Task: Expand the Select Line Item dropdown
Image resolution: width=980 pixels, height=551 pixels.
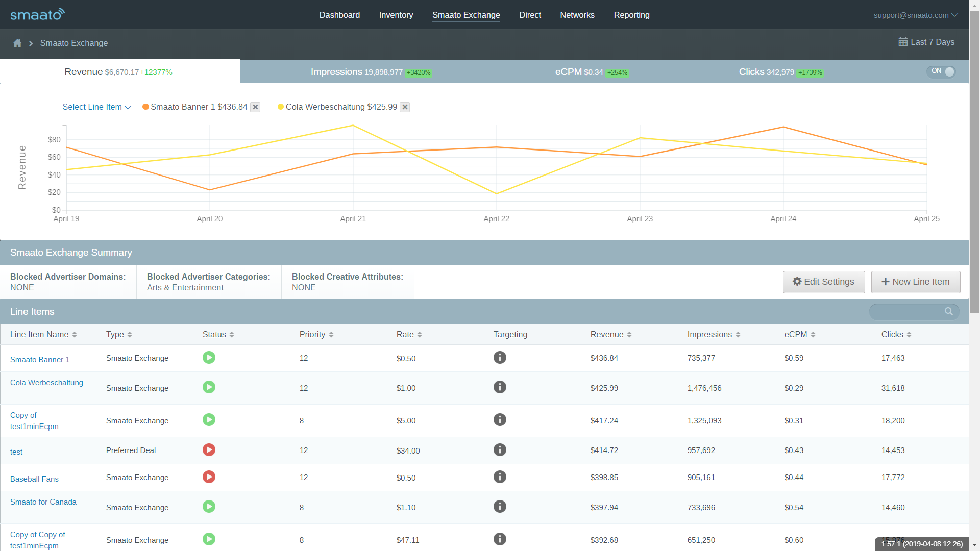Action: 96,107
